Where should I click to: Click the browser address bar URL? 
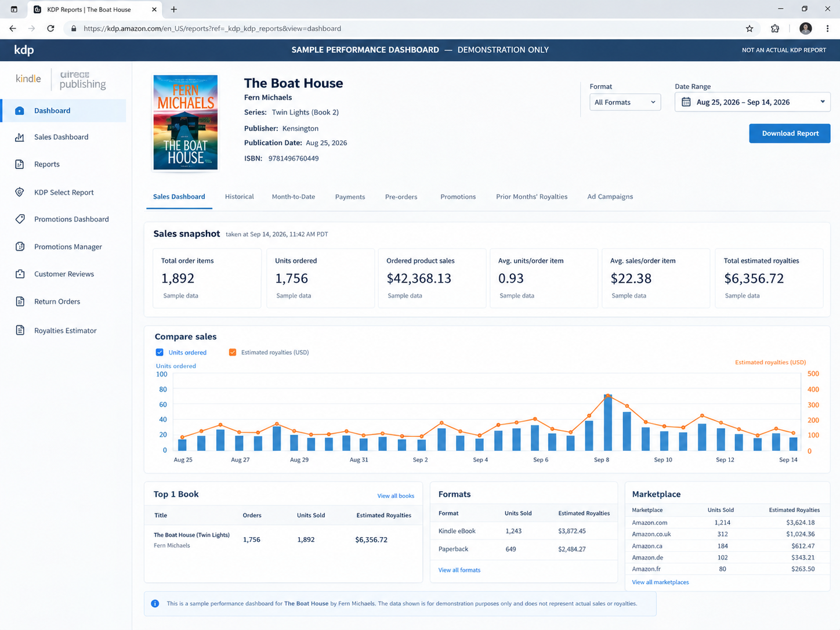click(212, 28)
